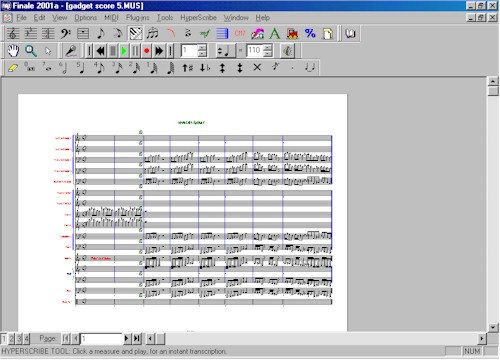Open the HyperScribe menu
Image resolution: width=500 pixels, height=360 pixels.
(198, 18)
